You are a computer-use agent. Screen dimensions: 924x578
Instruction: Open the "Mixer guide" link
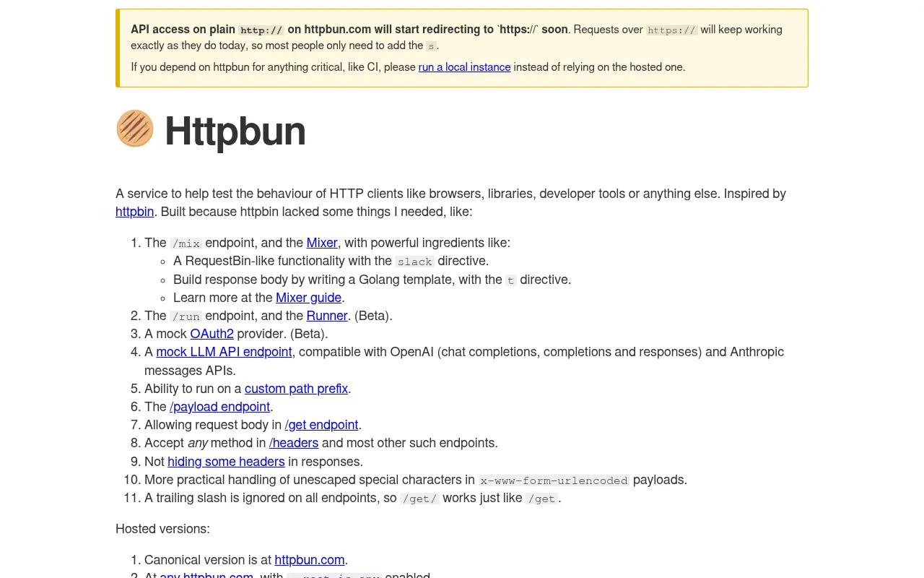[x=308, y=298]
